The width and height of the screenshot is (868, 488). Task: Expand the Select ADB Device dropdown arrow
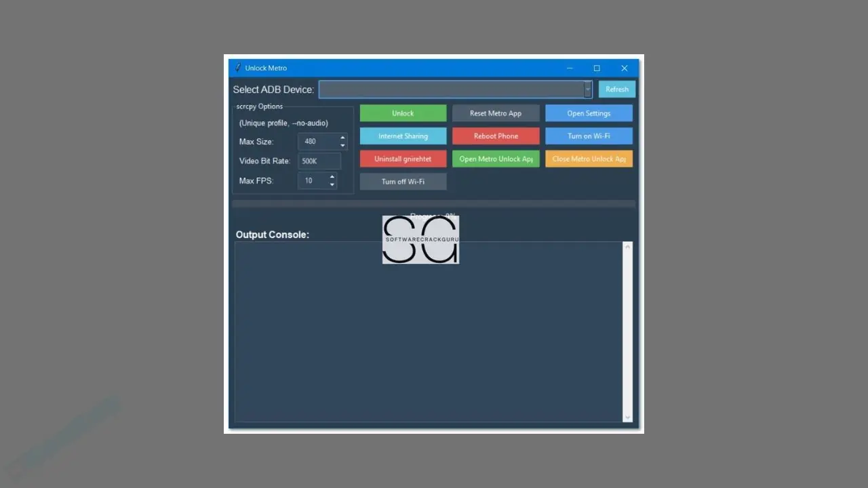[587, 89]
